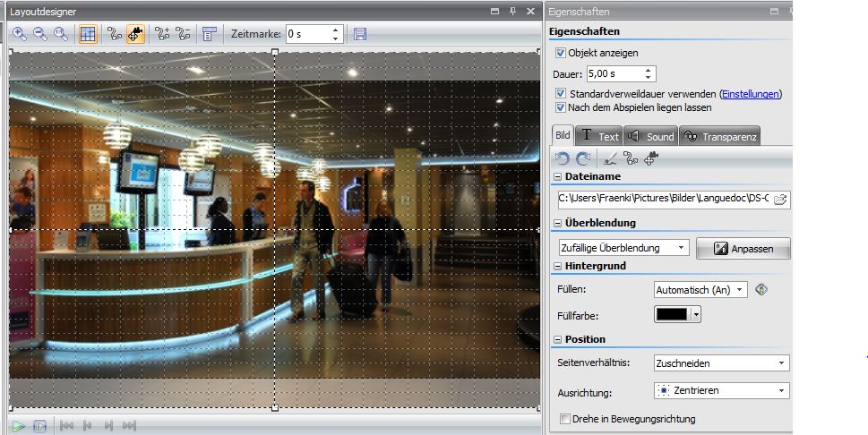Click the zoom out magnifier icon
The image size is (868, 435).
tap(40, 34)
